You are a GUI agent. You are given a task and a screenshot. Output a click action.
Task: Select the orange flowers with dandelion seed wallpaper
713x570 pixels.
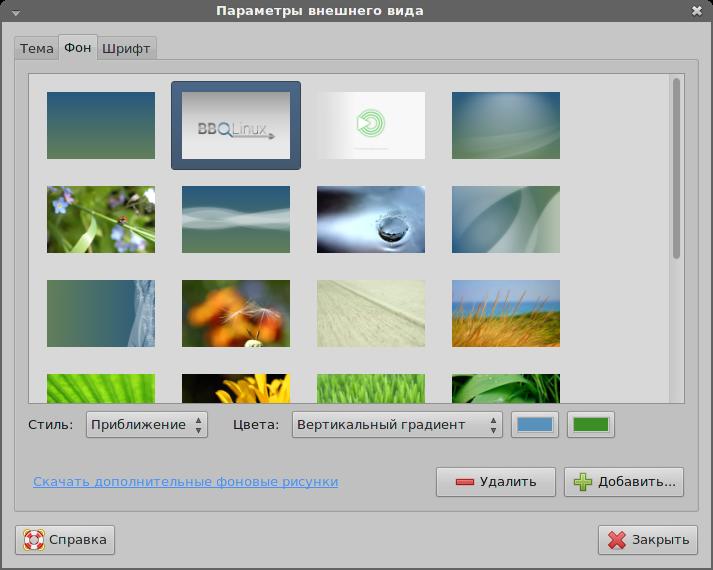coord(236,314)
